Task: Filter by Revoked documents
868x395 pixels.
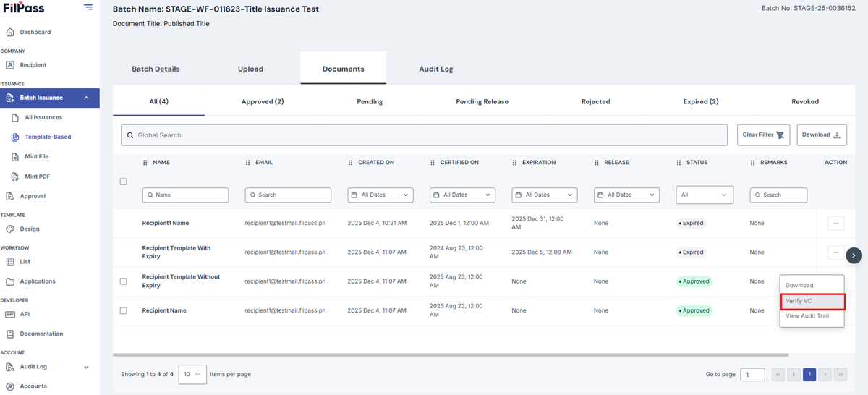Action: [x=805, y=101]
